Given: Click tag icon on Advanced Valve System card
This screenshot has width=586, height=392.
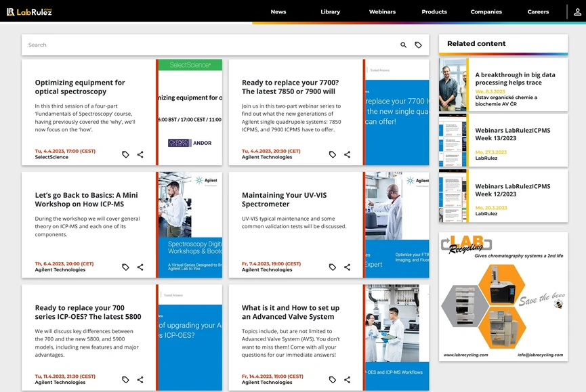Looking at the screenshot, I should pos(332,380).
